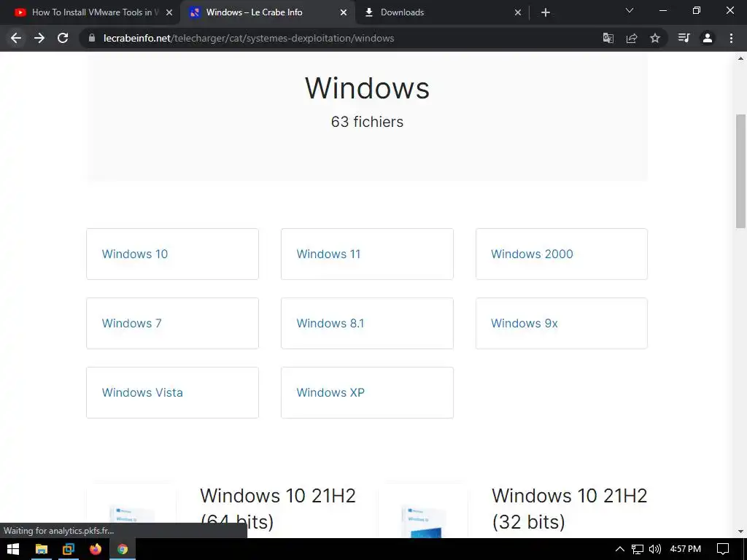Image resolution: width=747 pixels, height=560 pixels.
Task: Click Windows 10 21H2 32 bits thumbnail
Action: (423, 512)
